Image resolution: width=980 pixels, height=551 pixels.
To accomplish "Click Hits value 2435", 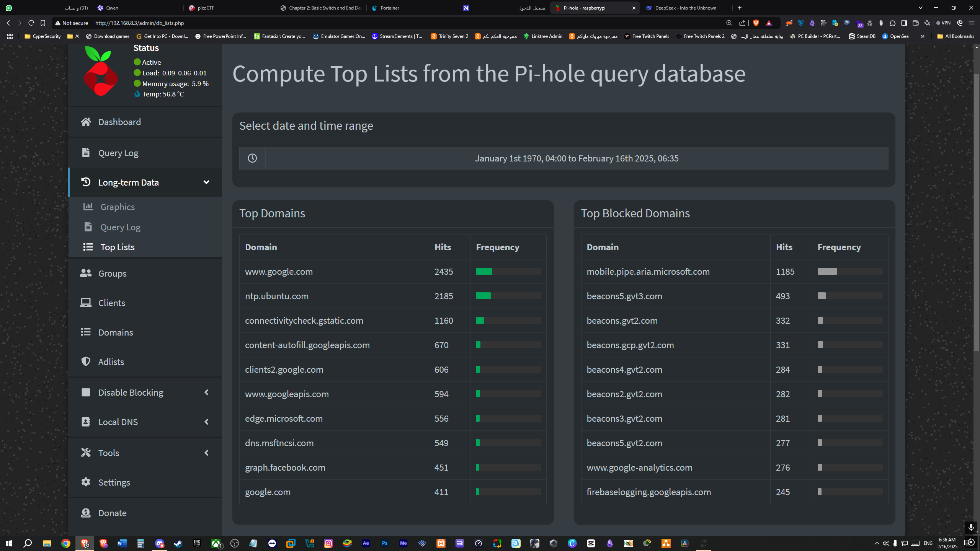I will click(x=444, y=271).
